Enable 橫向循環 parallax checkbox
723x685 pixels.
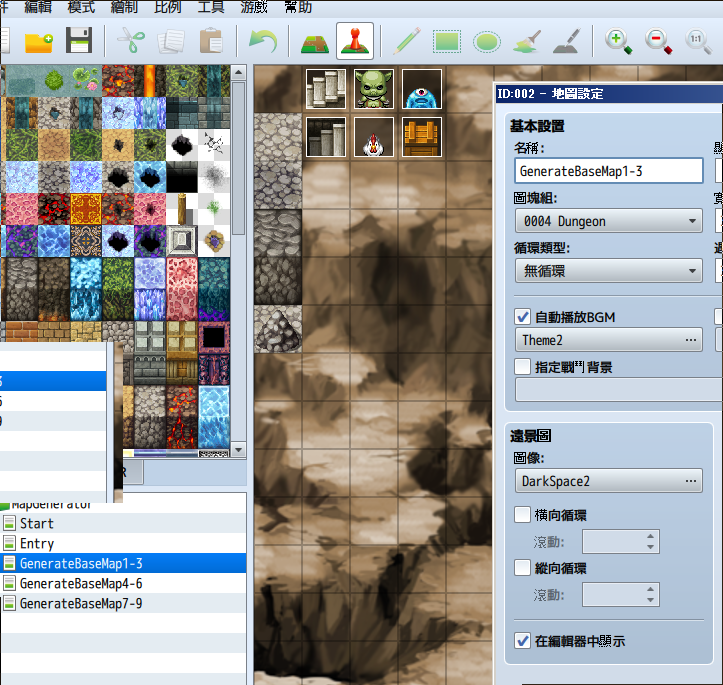[522, 514]
